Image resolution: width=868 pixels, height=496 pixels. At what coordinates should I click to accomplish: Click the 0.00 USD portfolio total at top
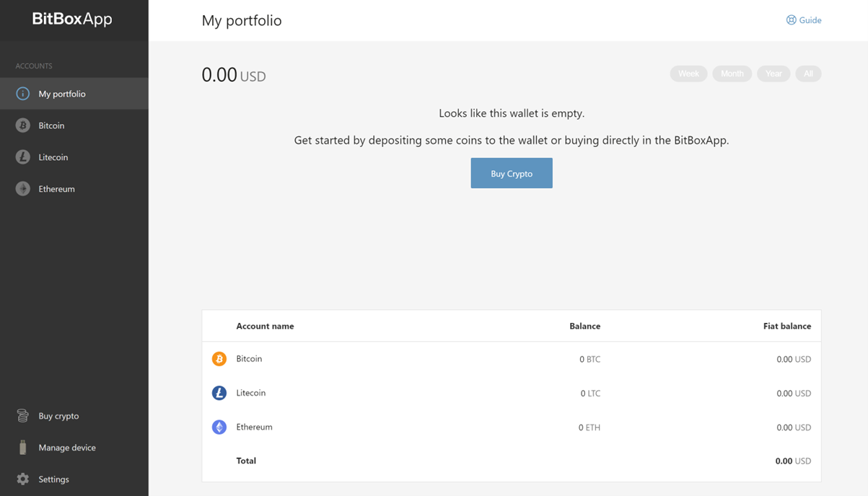point(234,75)
